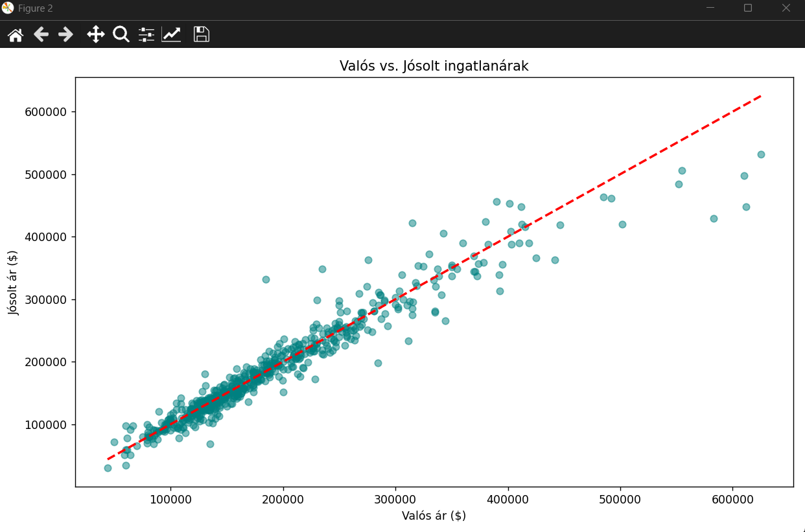This screenshot has height=532, width=805.
Task: Minimize the Figure 2 window
Action: [x=710, y=8]
